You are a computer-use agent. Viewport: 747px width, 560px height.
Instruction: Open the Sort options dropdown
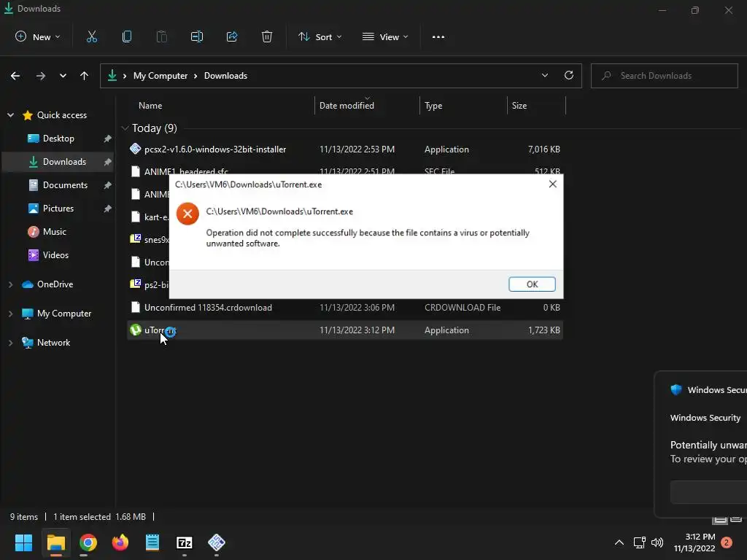tap(320, 36)
